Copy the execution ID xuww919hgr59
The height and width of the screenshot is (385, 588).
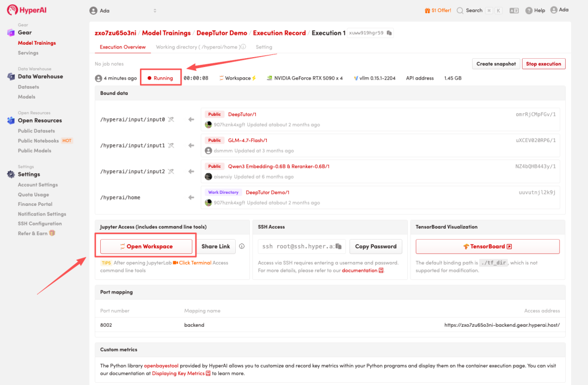tap(389, 33)
